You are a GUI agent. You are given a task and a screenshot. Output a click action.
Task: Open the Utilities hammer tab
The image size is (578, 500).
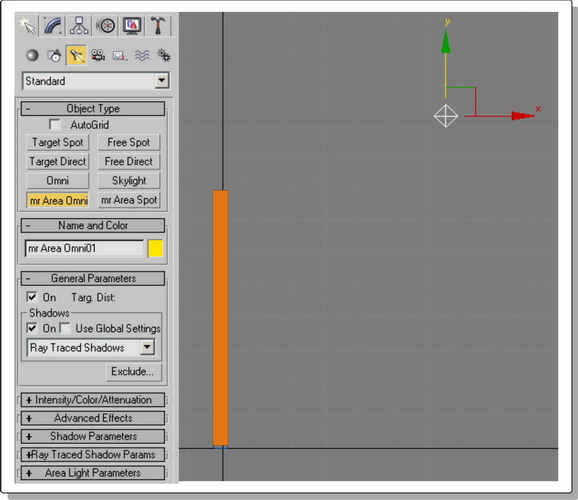coord(159,26)
